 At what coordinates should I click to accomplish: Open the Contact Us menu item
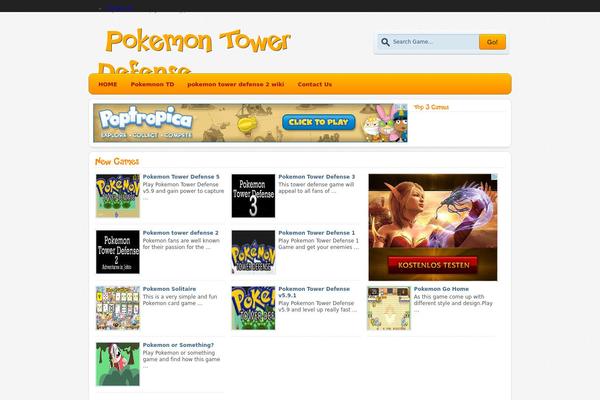point(315,84)
